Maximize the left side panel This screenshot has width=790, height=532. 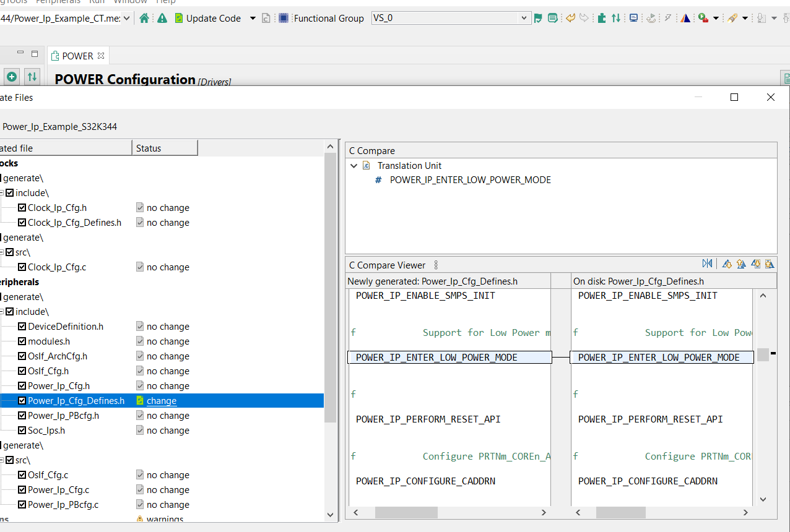click(35, 53)
